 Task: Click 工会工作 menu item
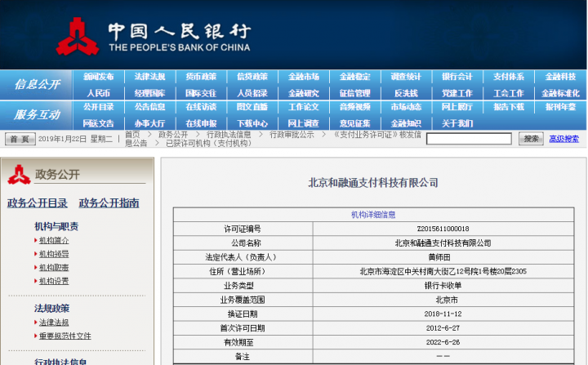point(509,93)
